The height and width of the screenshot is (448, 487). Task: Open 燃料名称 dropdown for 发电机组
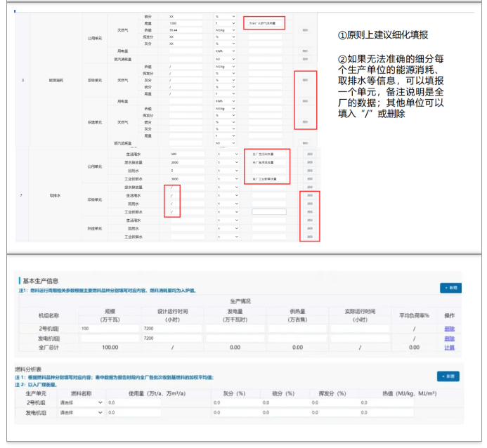81,413
